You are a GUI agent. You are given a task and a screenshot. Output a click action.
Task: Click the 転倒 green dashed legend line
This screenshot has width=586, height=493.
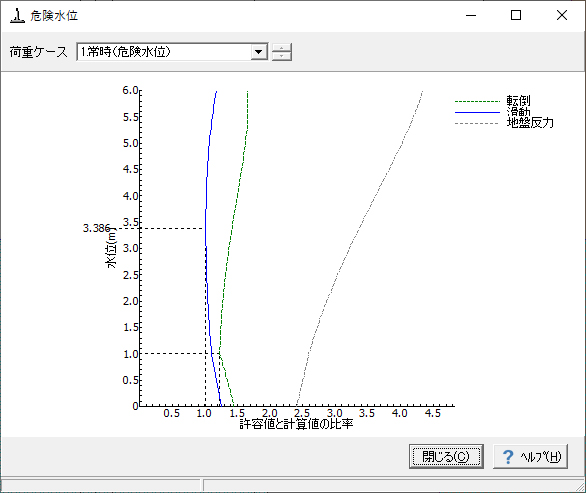[x=477, y=101]
